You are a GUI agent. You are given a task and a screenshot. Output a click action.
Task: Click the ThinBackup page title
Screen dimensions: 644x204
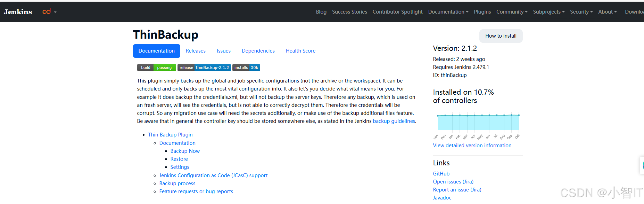click(x=166, y=35)
